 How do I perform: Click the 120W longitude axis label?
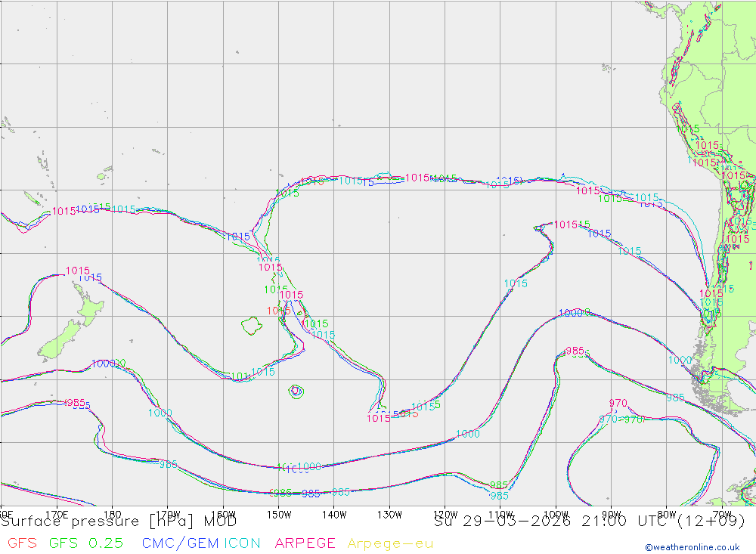pyautogui.click(x=445, y=515)
